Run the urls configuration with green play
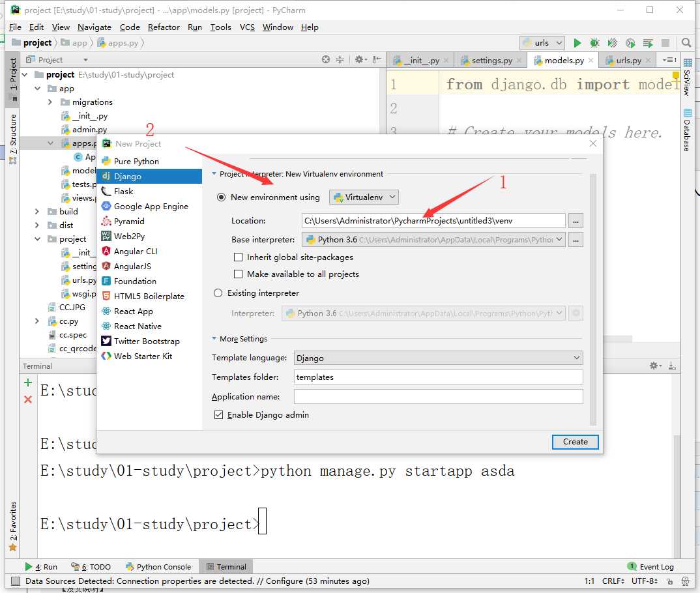The image size is (700, 593). click(x=577, y=43)
